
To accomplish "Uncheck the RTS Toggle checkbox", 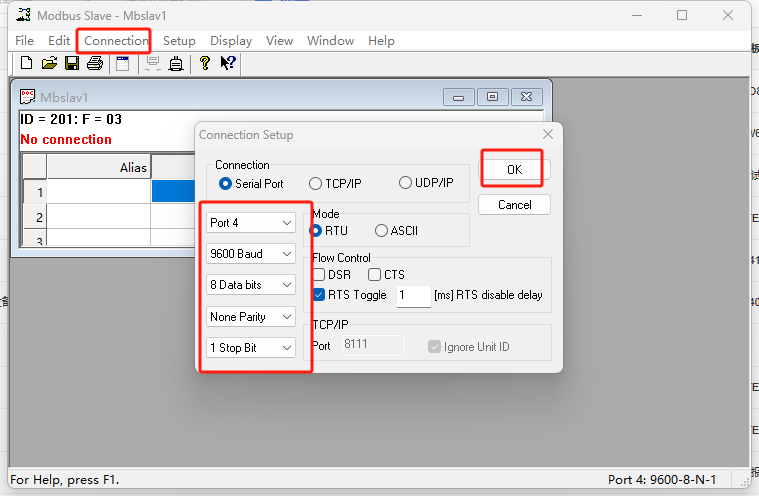I will coord(319,295).
